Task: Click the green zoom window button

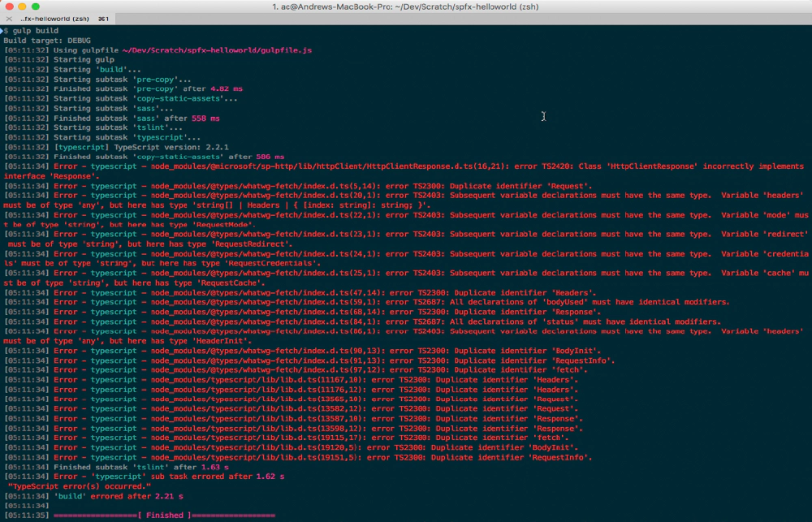Action: [35, 6]
